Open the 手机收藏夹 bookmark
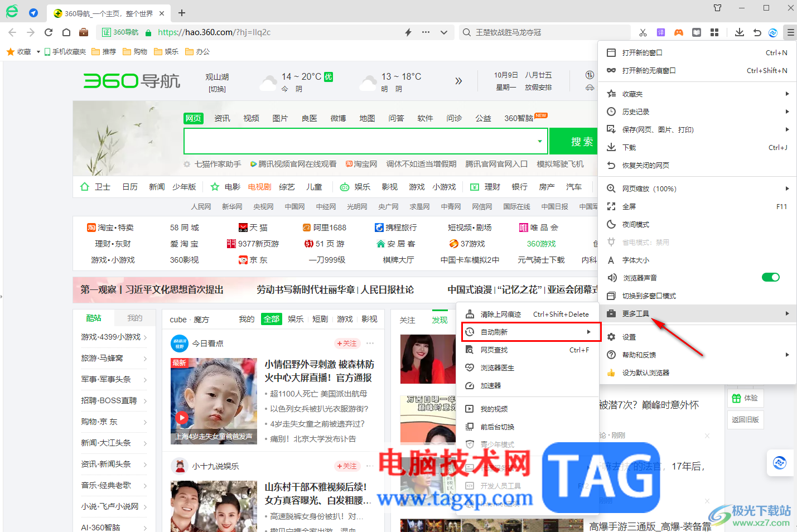The image size is (797, 532). coord(65,52)
